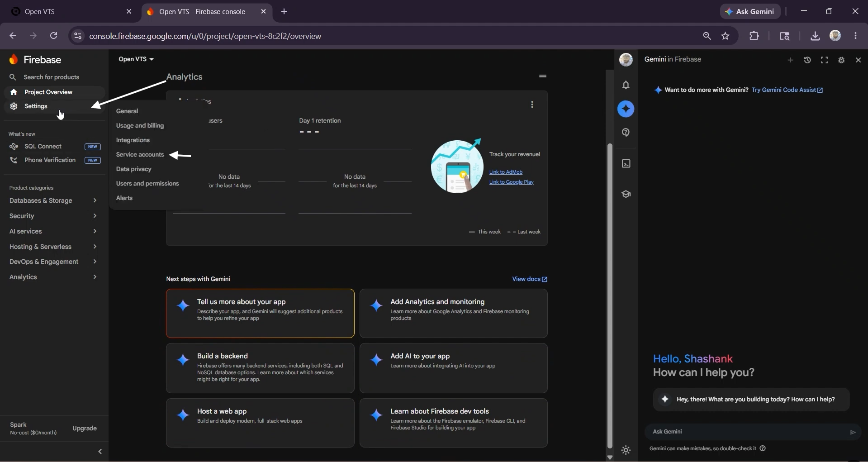Open browser downloads icon

(x=815, y=36)
